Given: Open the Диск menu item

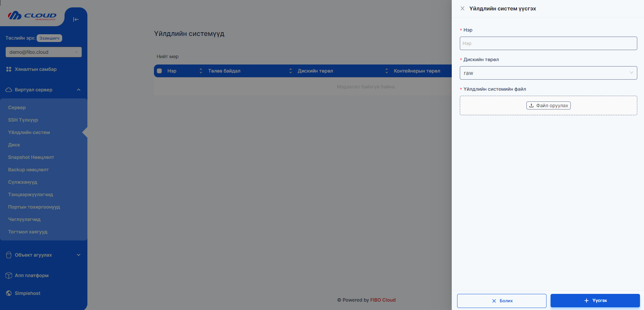Looking at the screenshot, I should [x=14, y=145].
